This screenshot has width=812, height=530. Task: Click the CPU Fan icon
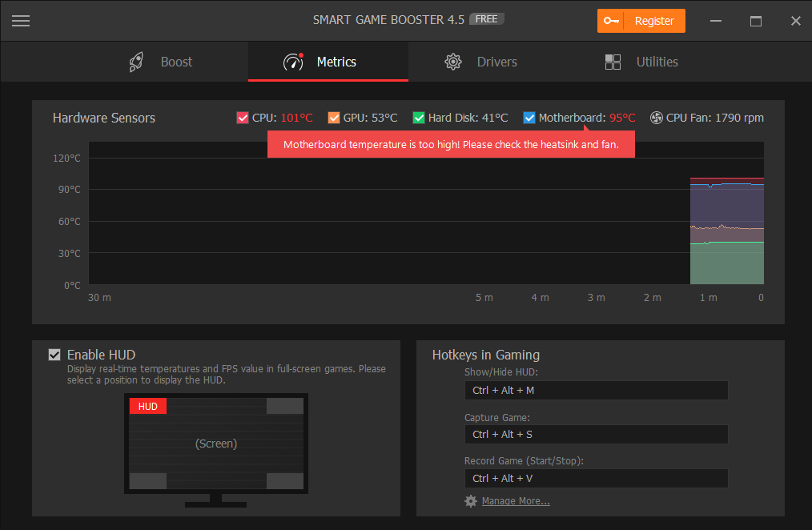657,118
